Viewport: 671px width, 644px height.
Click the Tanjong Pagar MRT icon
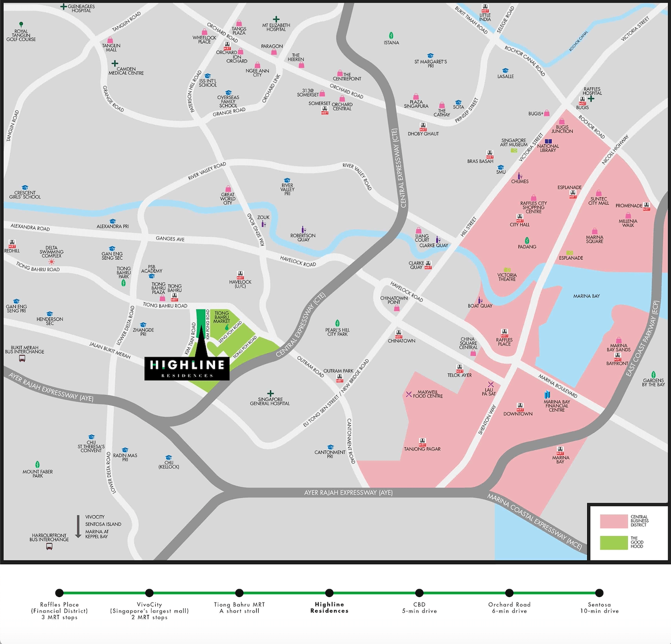pos(422,442)
